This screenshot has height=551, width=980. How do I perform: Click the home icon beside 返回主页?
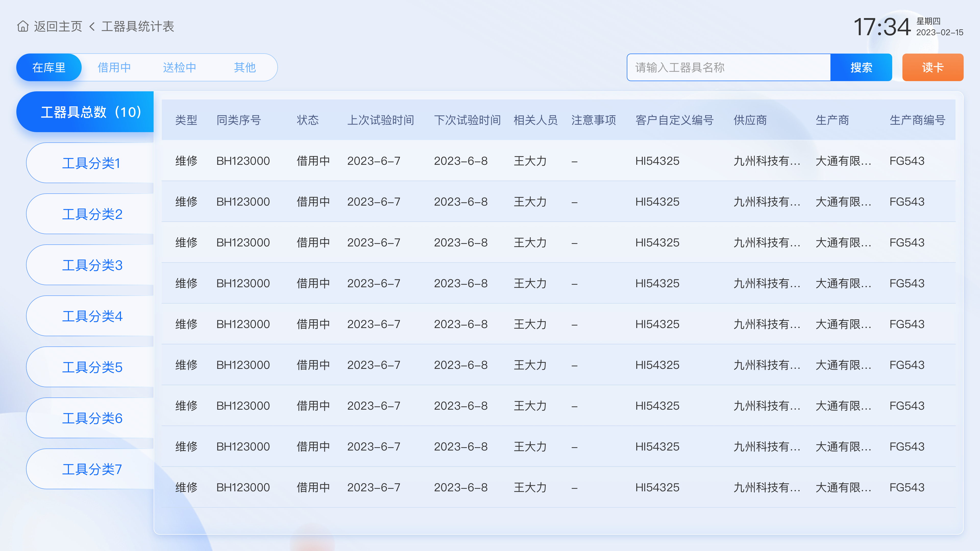tap(23, 26)
